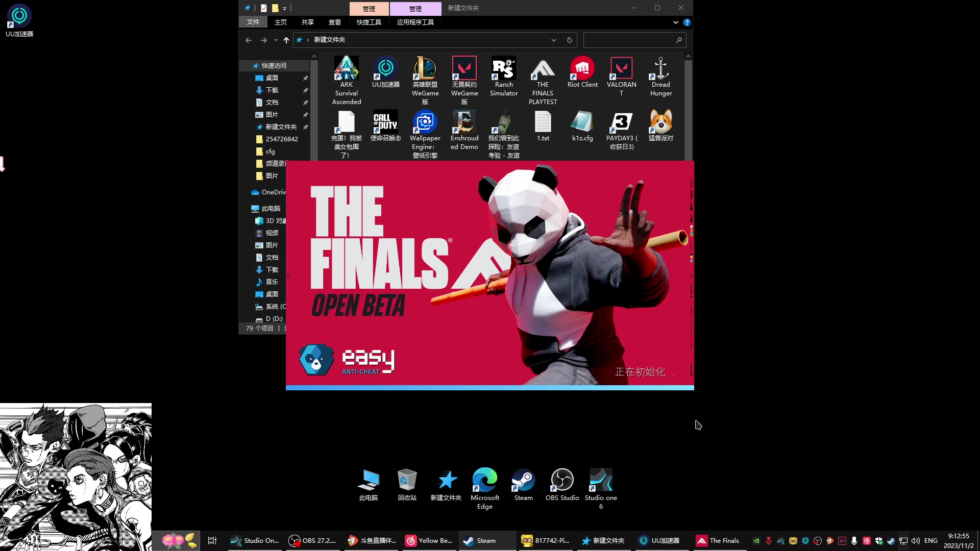Expand the address bar history dropdown
This screenshot has width=980, height=551.
(554, 40)
